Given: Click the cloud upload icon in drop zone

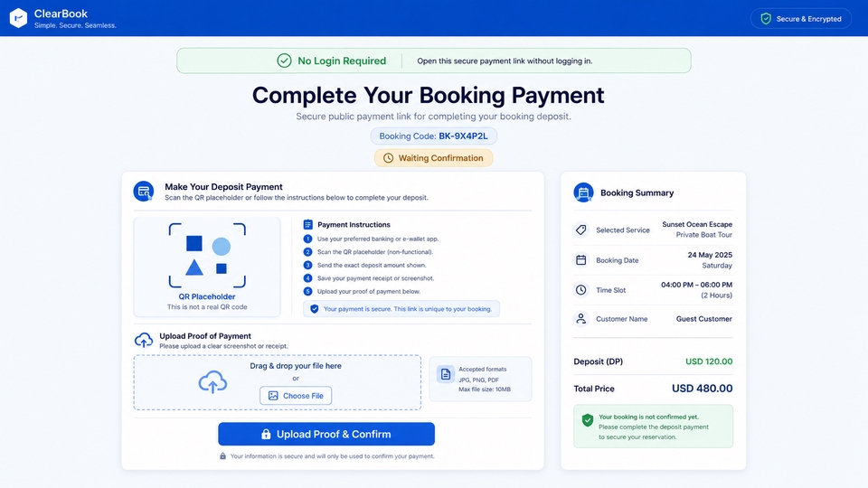Looking at the screenshot, I should [x=212, y=381].
